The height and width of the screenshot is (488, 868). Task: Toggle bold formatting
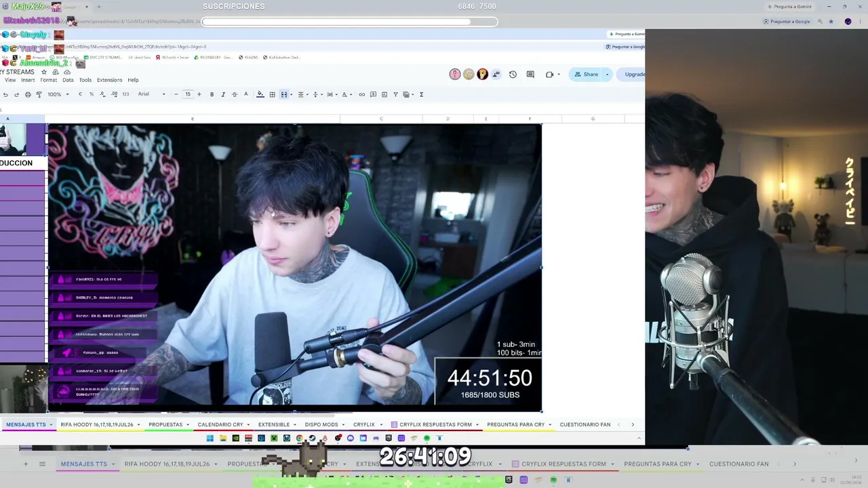tap(212, 94)
